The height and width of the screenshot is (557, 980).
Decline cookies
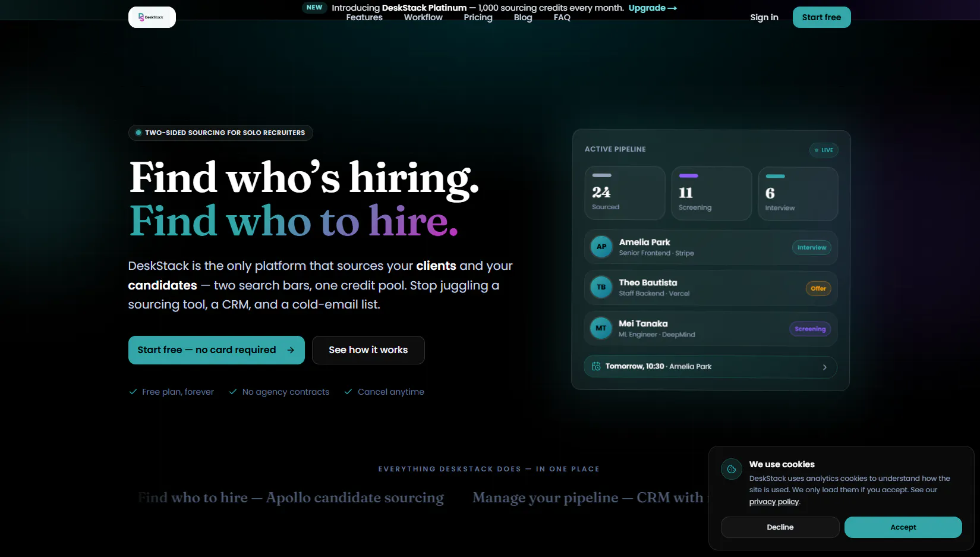pyautogui.click(x=780, y=527)
